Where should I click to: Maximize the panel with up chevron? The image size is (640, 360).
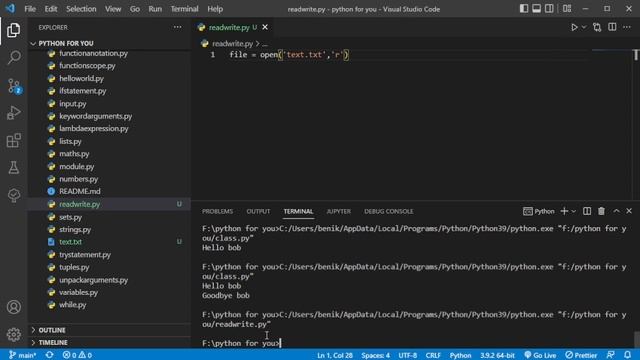click(x=616, y=211)
